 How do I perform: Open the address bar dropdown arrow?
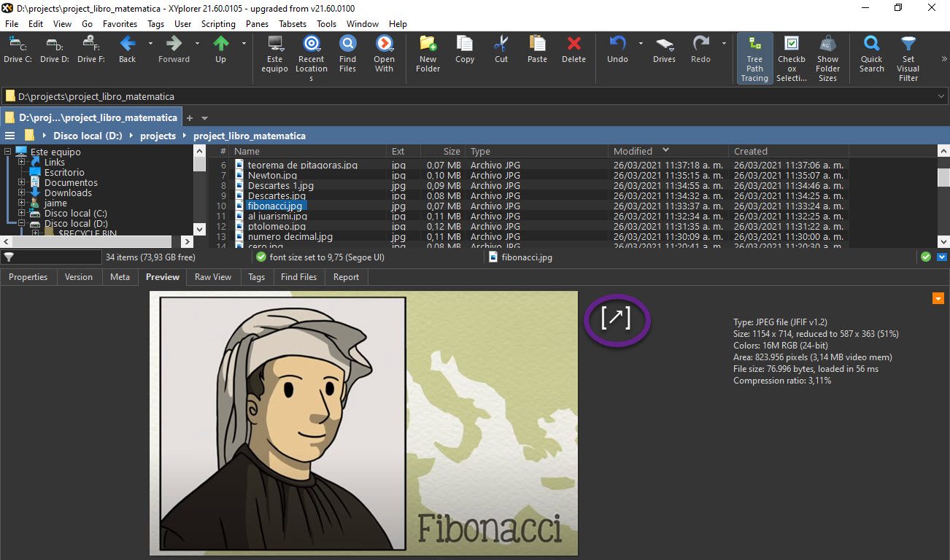[x=941, y=96]
